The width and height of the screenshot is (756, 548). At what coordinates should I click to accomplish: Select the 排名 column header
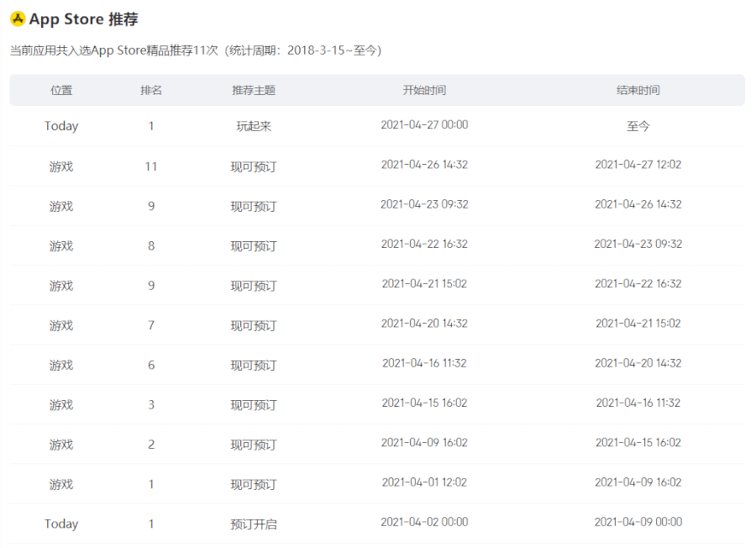coord(151,90)
